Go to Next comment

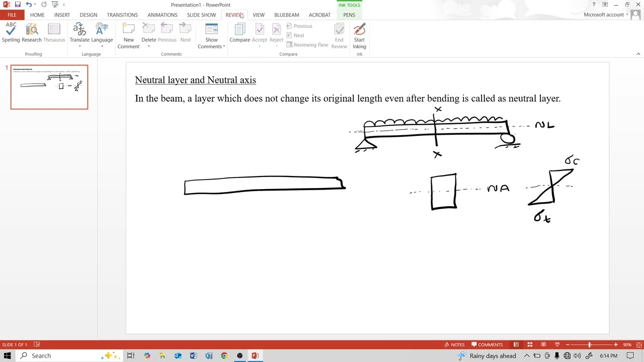click(x=186, y=33)
